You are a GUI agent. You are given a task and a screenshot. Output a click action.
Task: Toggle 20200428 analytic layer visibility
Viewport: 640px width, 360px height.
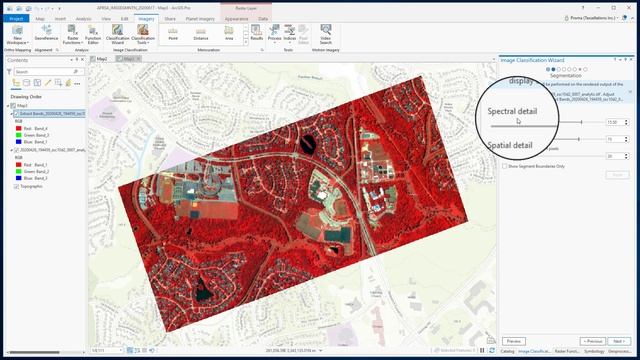16,150
